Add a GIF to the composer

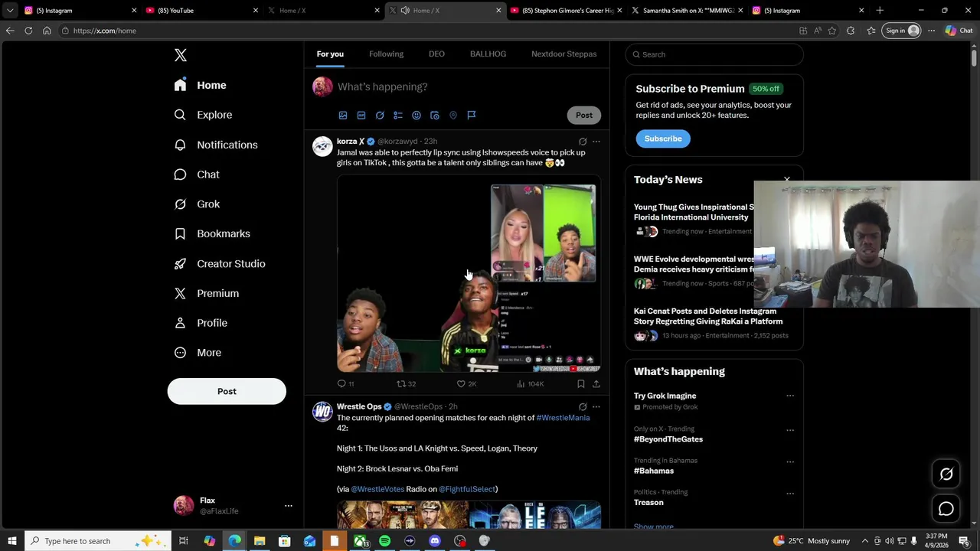click(x=361, y=115)
